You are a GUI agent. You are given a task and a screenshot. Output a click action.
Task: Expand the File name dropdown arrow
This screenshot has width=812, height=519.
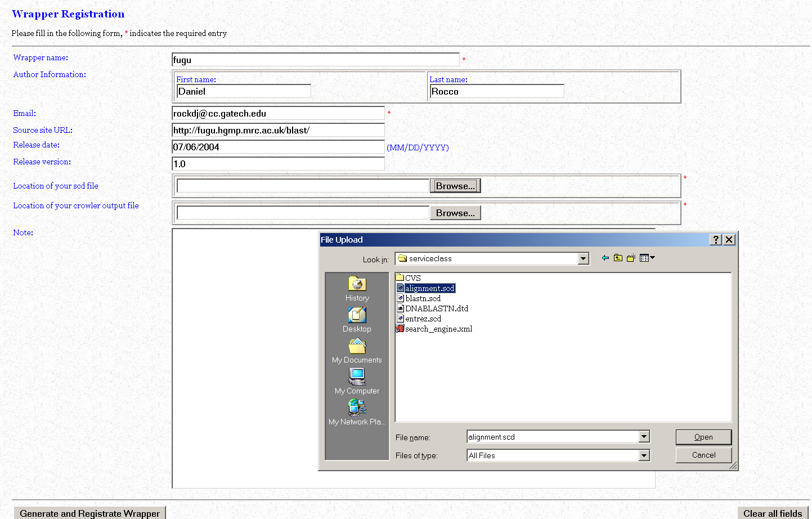click(644, 437)
